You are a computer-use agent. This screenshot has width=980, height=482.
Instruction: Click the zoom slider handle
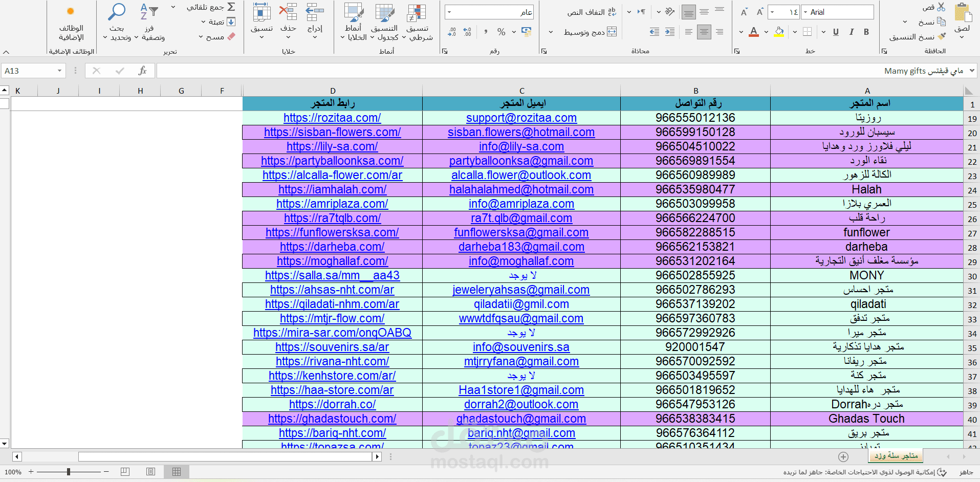click(69, 472)
